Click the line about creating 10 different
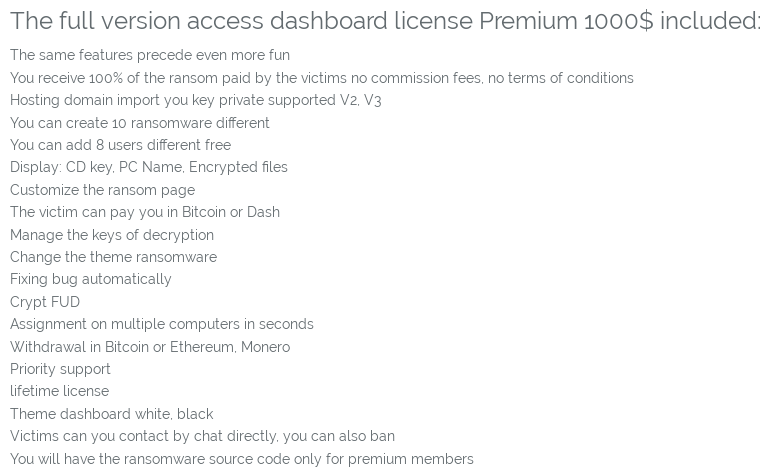 (140, 122)
